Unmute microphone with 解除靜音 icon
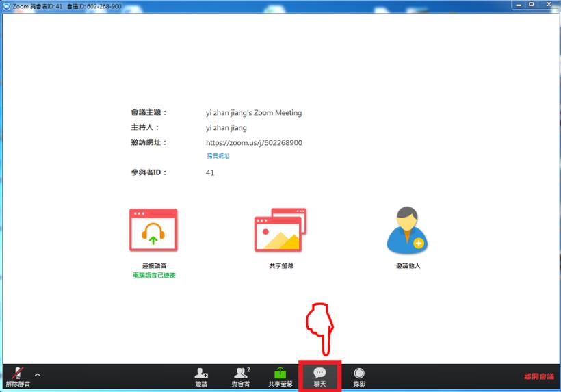This screenshot has width=561, height=392. point(18,377)
